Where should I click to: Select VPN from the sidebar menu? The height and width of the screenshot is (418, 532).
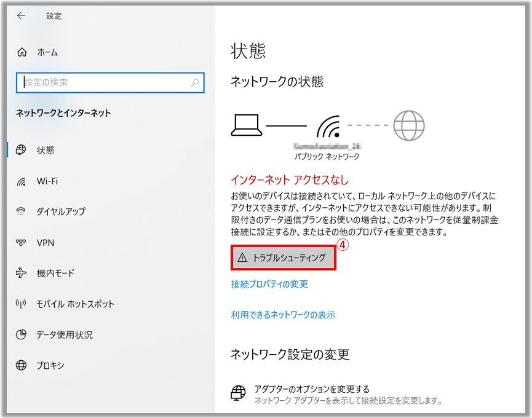point(46,243)
